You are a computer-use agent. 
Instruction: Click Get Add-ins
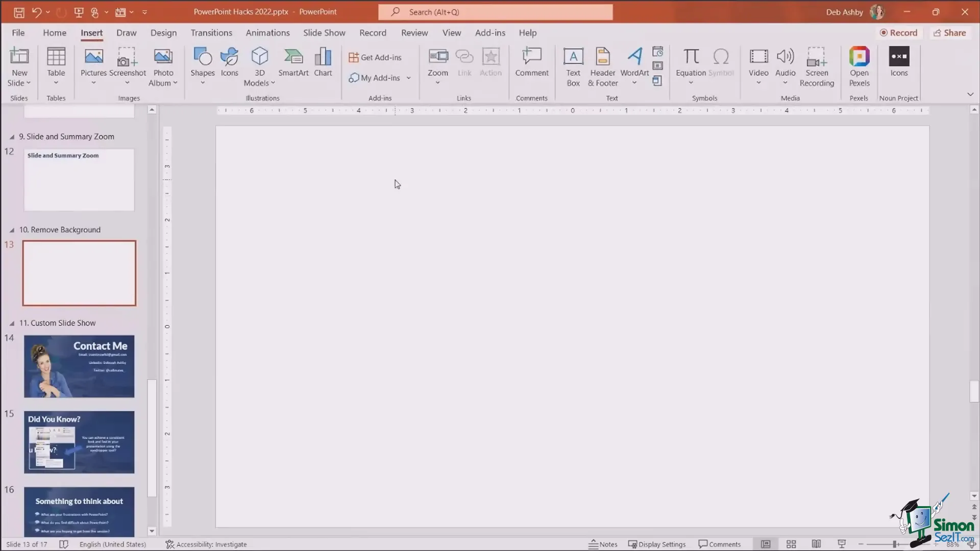click(x=375, y=57)
